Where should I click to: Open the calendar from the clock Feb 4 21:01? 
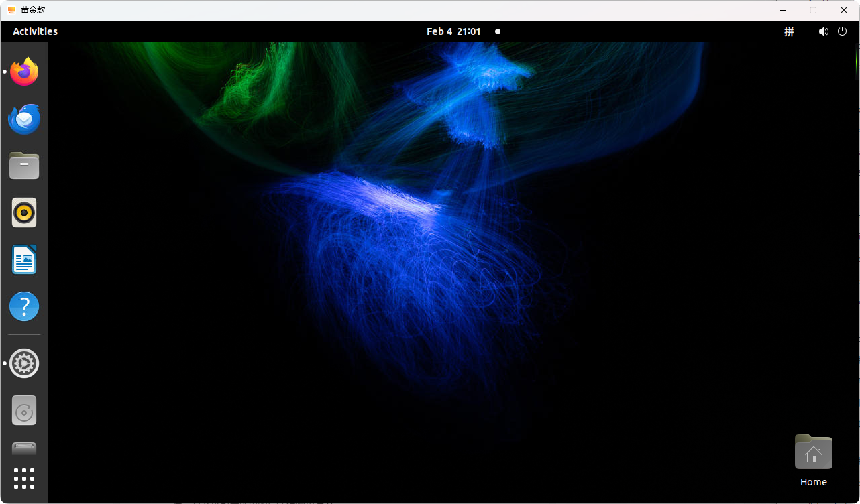click(x=453, y=31)
